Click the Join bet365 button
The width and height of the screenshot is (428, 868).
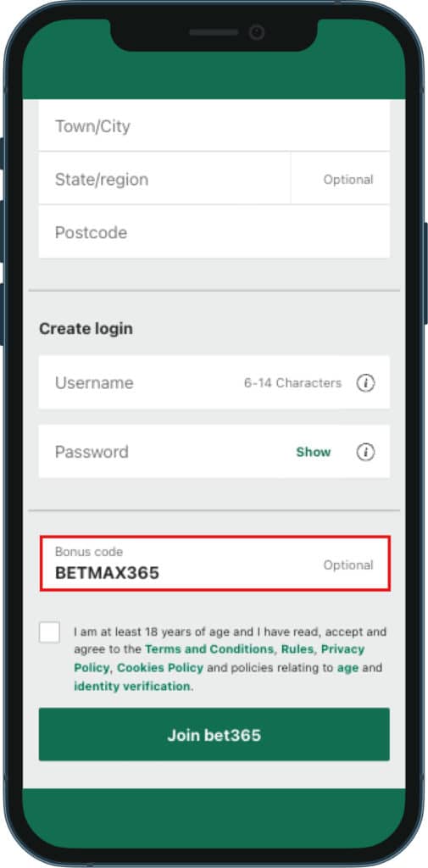click(214, 735)
